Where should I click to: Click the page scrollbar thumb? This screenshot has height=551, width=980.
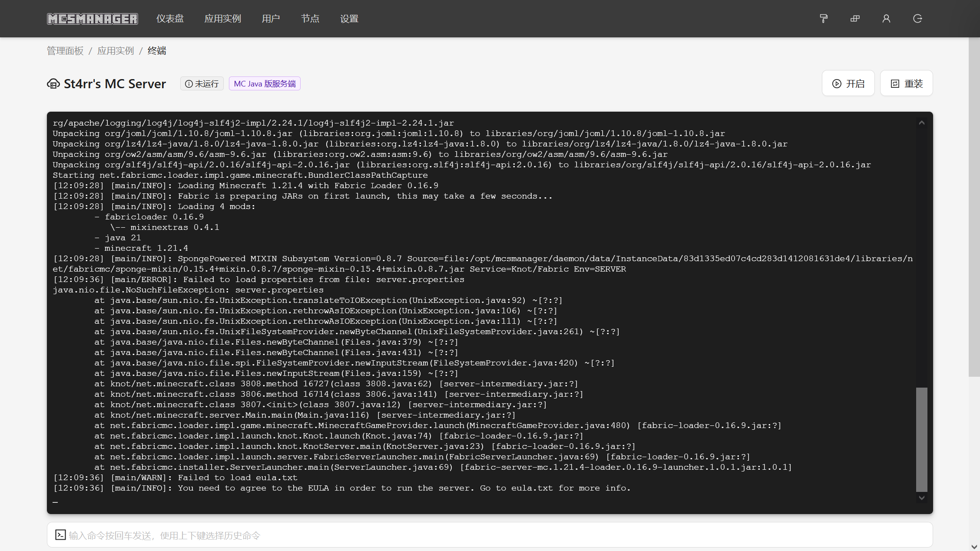(x=974, y=207)
